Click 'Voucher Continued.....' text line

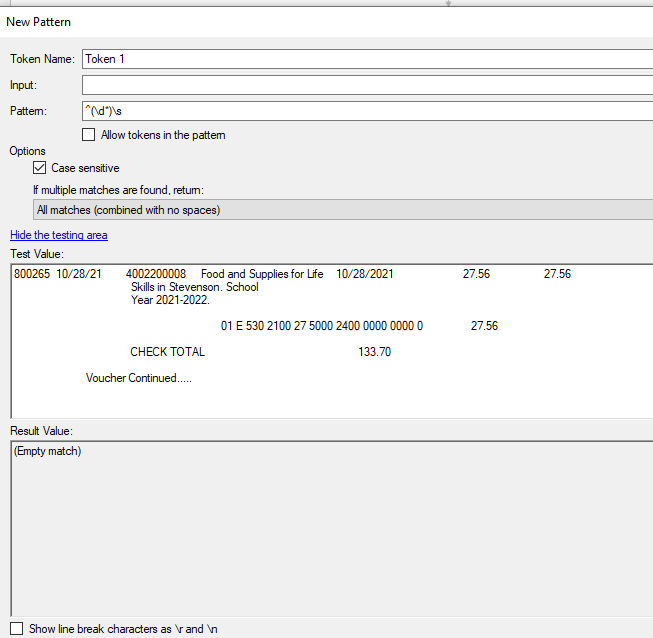coord(139,378)
